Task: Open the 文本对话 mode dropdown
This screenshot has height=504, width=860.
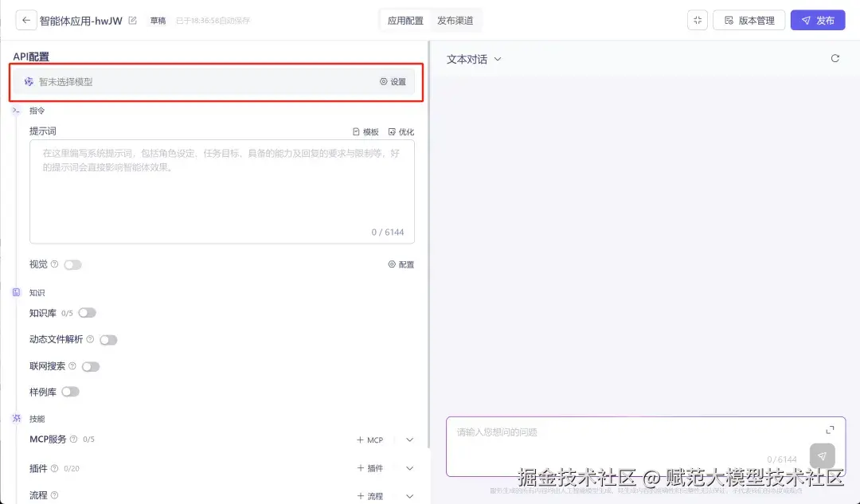Action: (473, 58)
